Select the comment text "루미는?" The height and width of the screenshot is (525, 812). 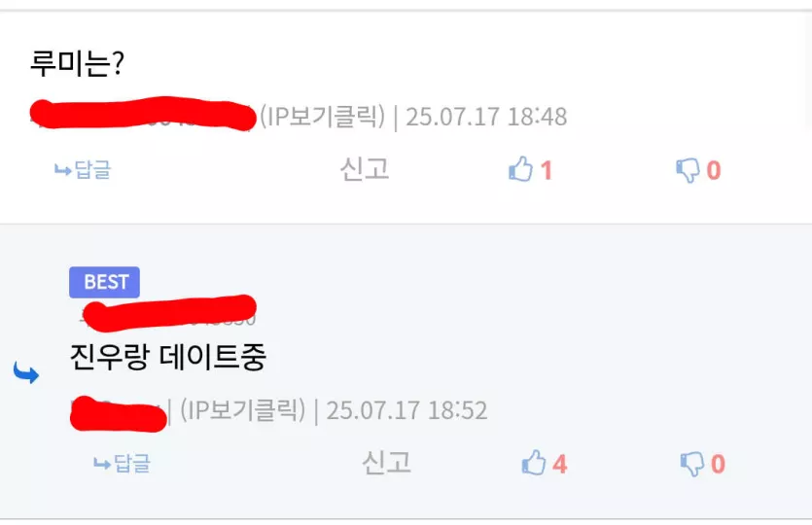click(x=77, y=63)
